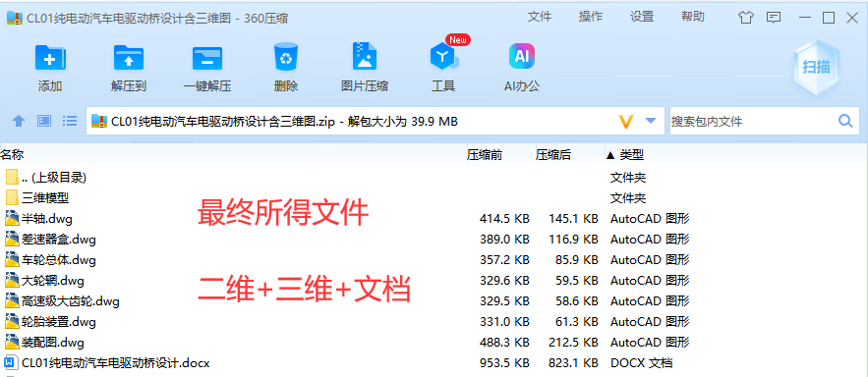Maximize the 360压缩 window
Viewport: 868px width, 377px height.
(x=828, y=18)
